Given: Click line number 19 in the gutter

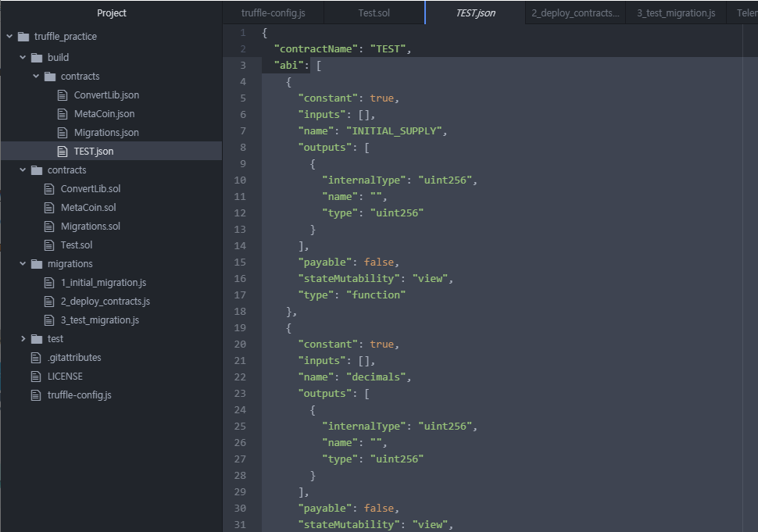Looking at the screenshot, I should pyautogui.click(x=240, y=327).
